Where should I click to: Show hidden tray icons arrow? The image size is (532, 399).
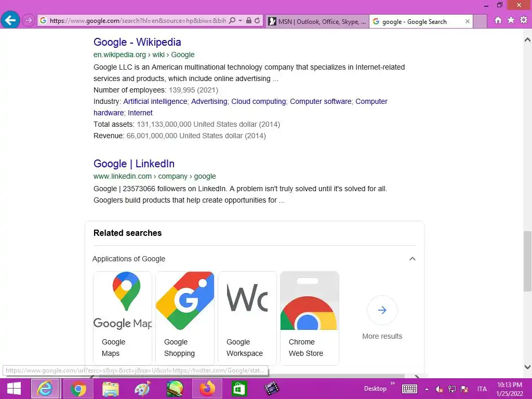[427, 389]
